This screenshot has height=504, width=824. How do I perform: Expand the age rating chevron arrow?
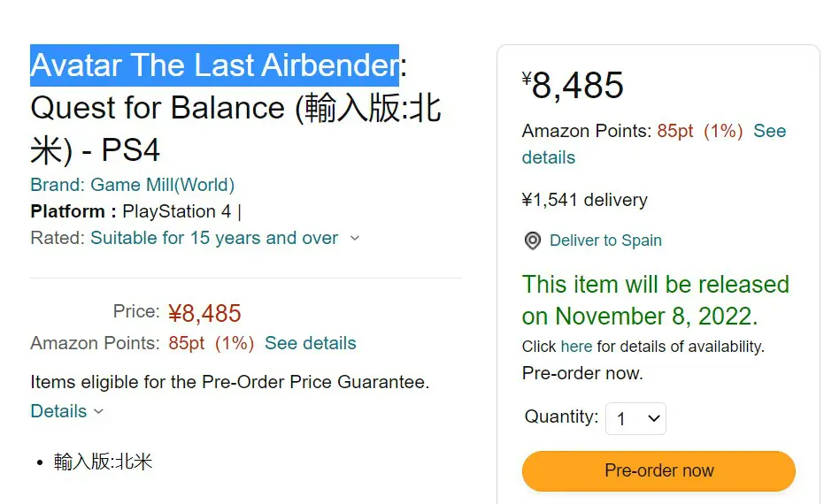coord(355,239)
